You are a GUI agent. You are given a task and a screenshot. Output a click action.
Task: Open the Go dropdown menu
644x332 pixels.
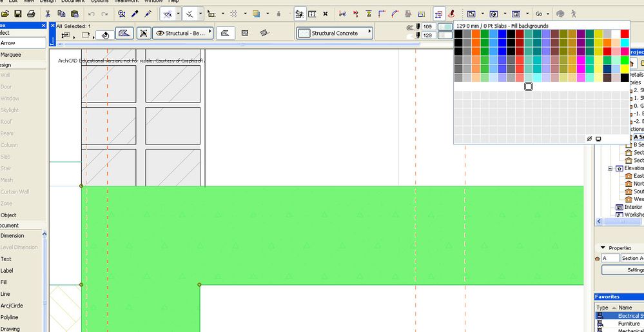[542, 14]
